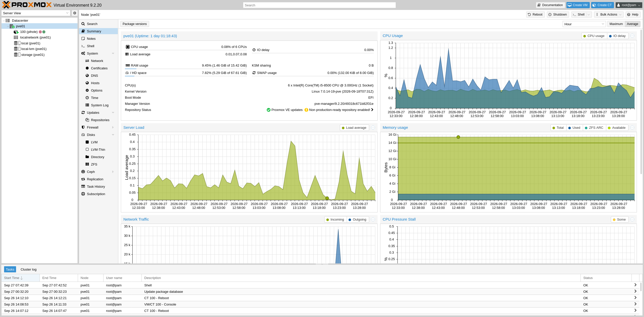Screen dimensions: 644x317
Task: Expand the Bulk Actions menu
Action: click(609, 15)
